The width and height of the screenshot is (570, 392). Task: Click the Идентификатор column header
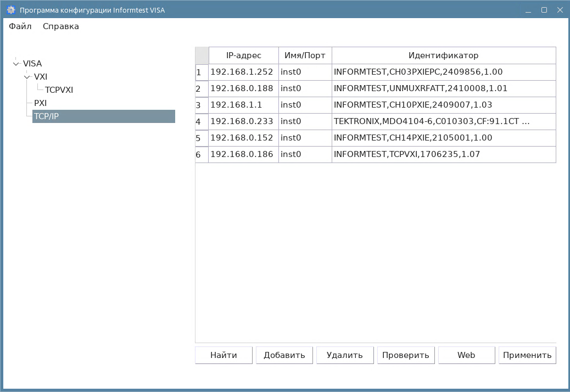444,55
